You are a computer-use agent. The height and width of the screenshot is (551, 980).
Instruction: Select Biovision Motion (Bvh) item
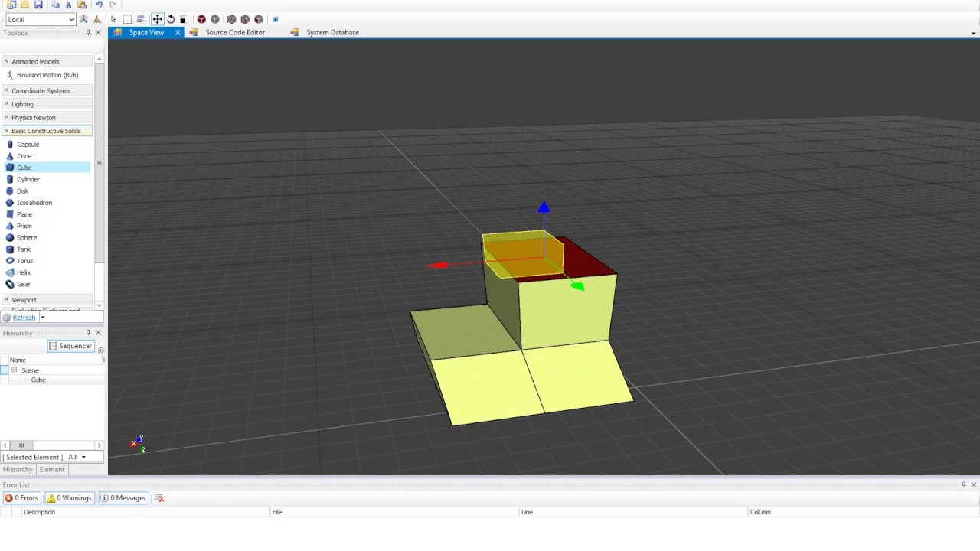(47, 75)
